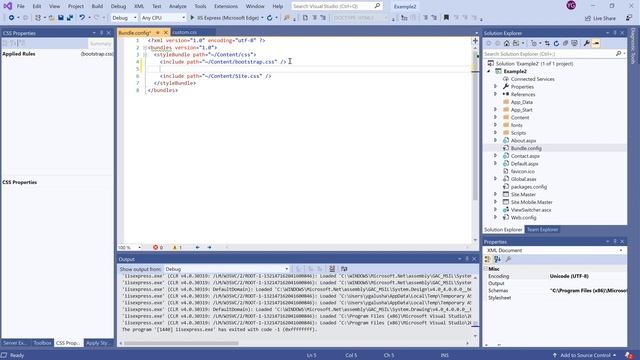Toggle auto-hide pin on the Output panel
Screen dimensions: 640x360
(467, 259)
